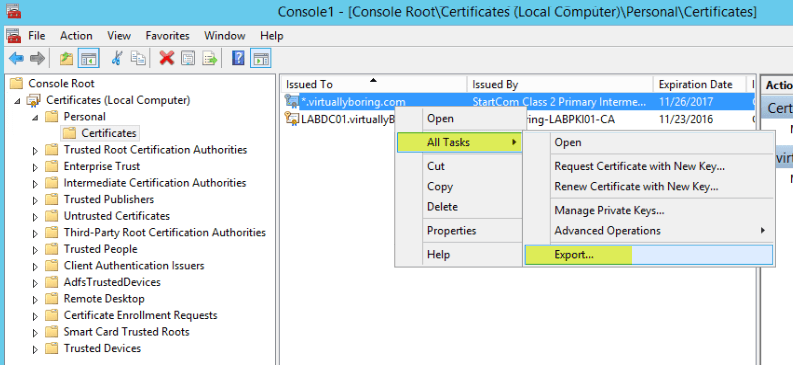Choose Open in the All Tasks submenu
793x365 pixels.
click(649, 143)
